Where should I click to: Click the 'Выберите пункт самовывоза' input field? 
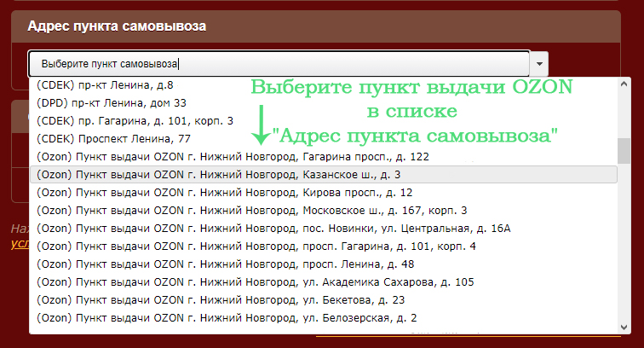click(x=279, y=64)
